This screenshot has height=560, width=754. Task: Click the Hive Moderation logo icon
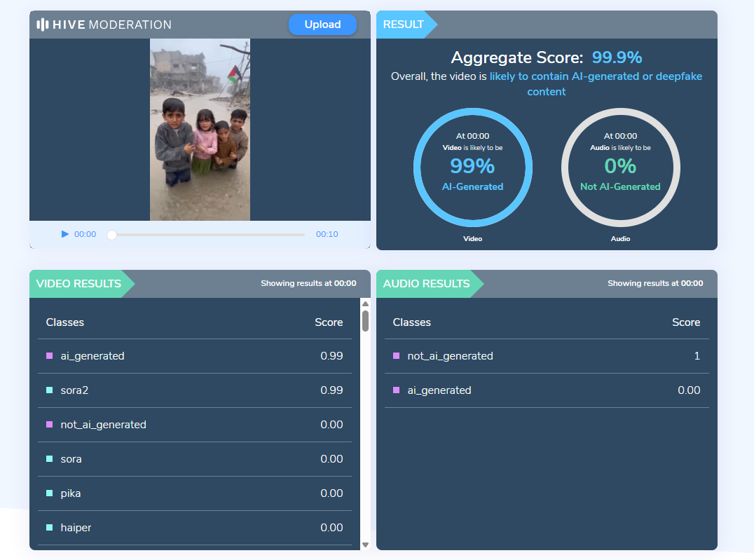[x=43, y=25]
